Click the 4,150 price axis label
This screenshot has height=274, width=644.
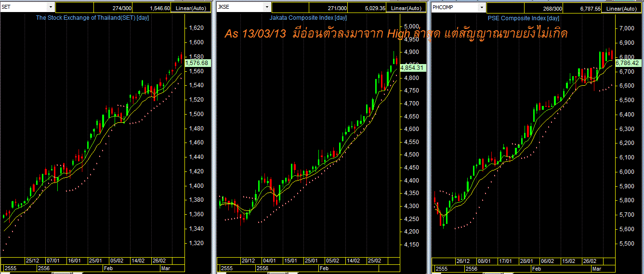point(412,245)
